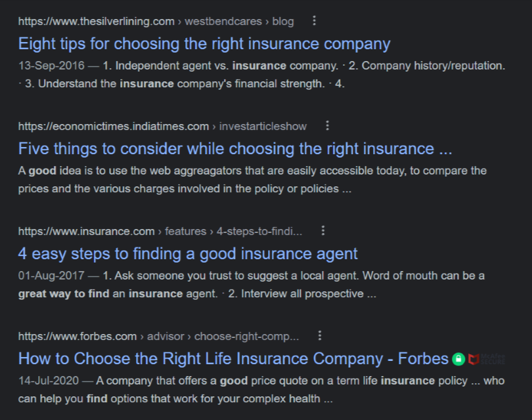
Task: Open three-dot menu for insurance.com result
Action: pyautogui.click(x=322, y=231)
